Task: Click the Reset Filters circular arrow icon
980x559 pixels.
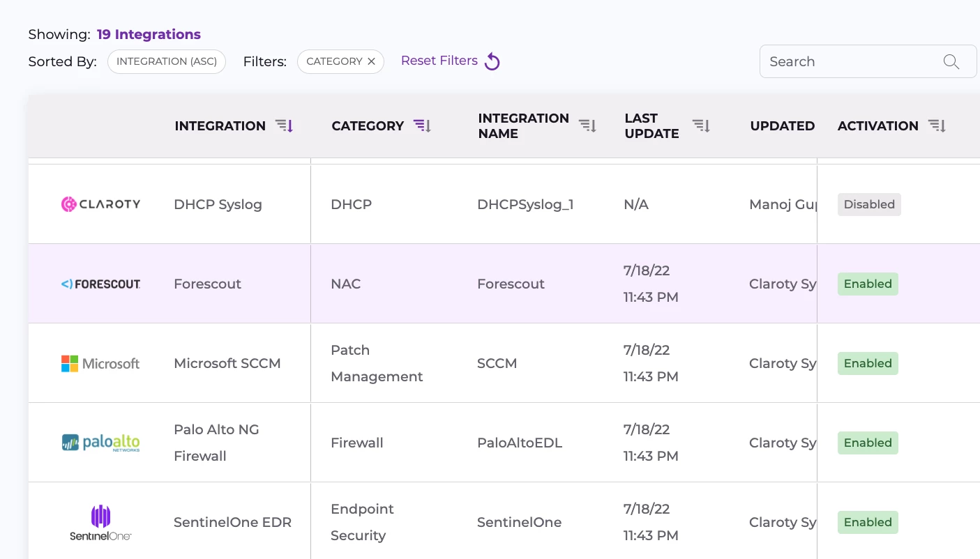Action: tap(492, 61)
